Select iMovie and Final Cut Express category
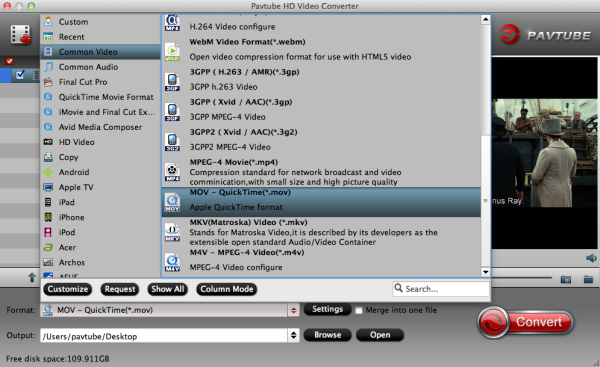This screenshot has height=367, width=600. click(x=100, y=112)
